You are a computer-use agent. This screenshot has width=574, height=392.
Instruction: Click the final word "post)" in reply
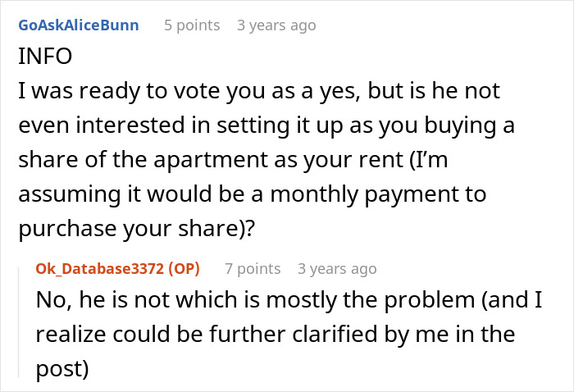[x=61, y=369]
